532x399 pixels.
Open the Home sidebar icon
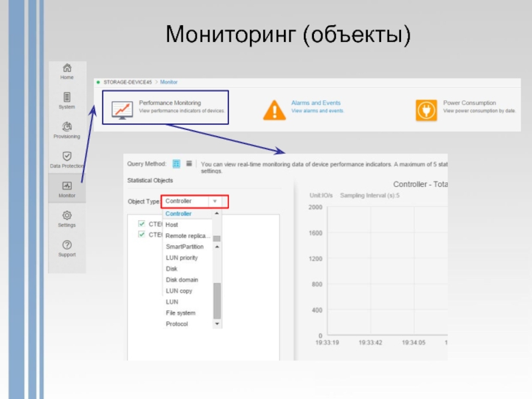(67, 68)
